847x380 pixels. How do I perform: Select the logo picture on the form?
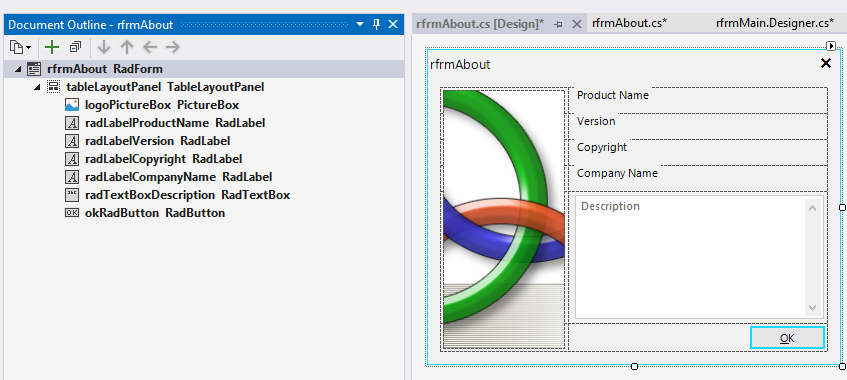pos(503,219)
